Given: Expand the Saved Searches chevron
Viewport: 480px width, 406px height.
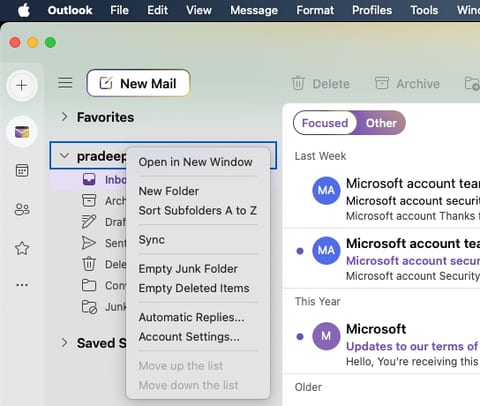Looking at the screenshot, I should (64, 343).
